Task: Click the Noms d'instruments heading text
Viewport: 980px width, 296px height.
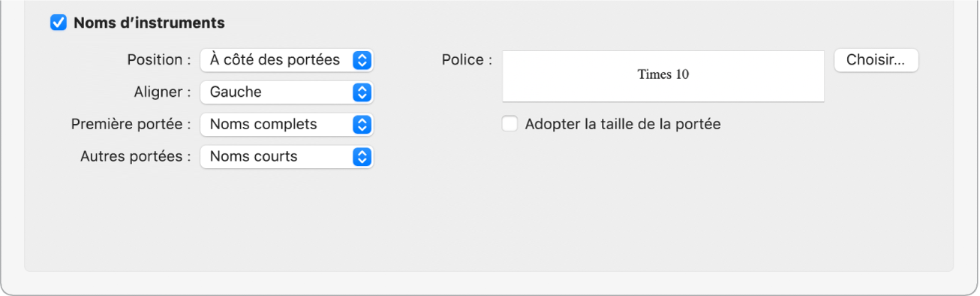Action: click(149, 23)
